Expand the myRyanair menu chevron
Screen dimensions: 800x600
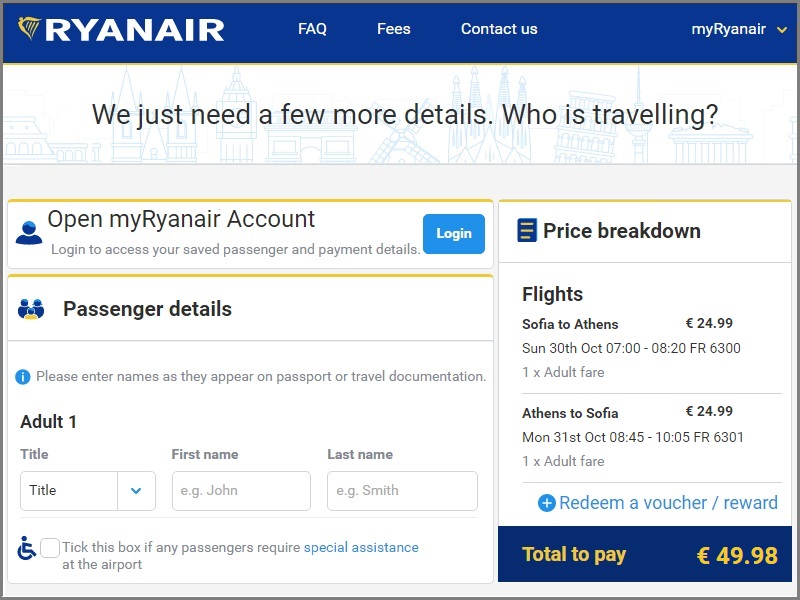pos(782,30)
